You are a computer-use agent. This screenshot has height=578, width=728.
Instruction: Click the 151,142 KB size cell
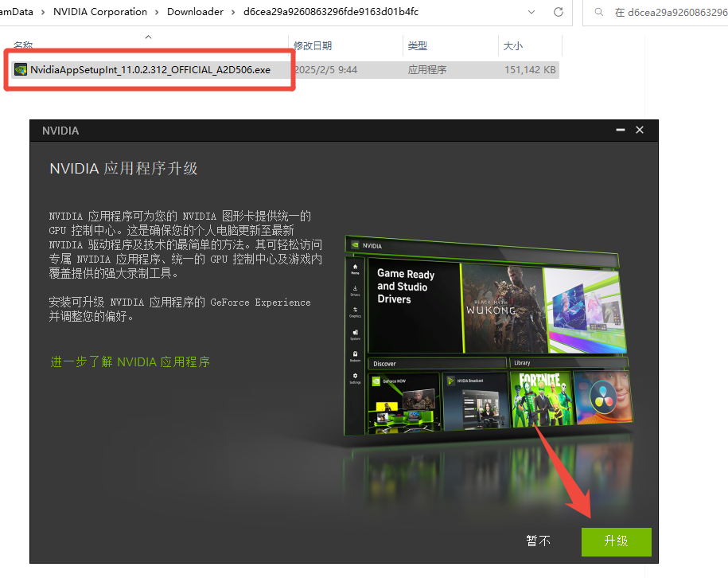[530, 70]
